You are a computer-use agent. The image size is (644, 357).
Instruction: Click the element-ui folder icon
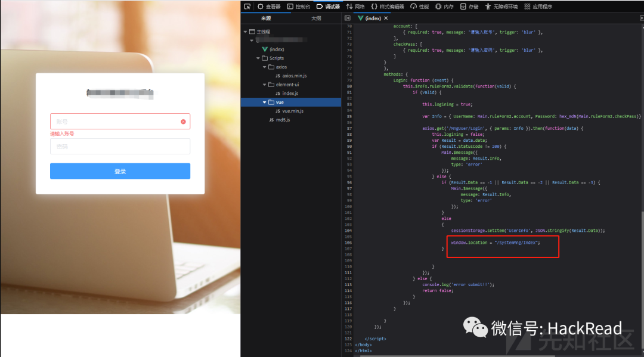pos(271,85)
